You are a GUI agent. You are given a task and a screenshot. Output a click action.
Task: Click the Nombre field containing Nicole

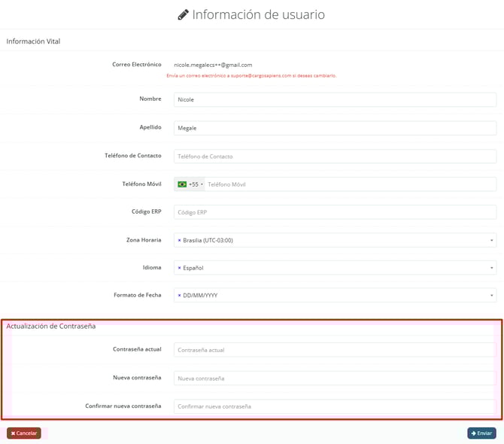335,99
